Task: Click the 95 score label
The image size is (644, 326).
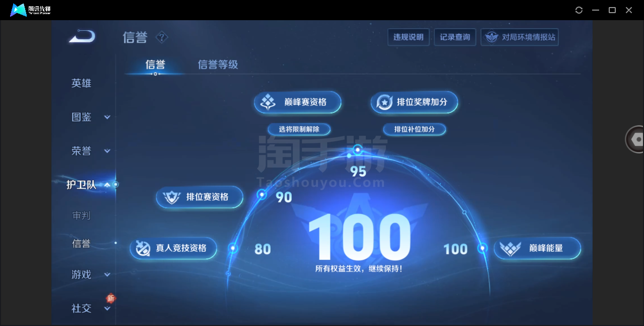Action: (358, 172)
